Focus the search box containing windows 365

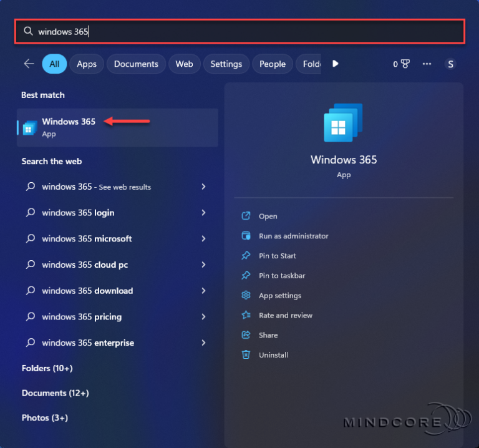point(239,31)
